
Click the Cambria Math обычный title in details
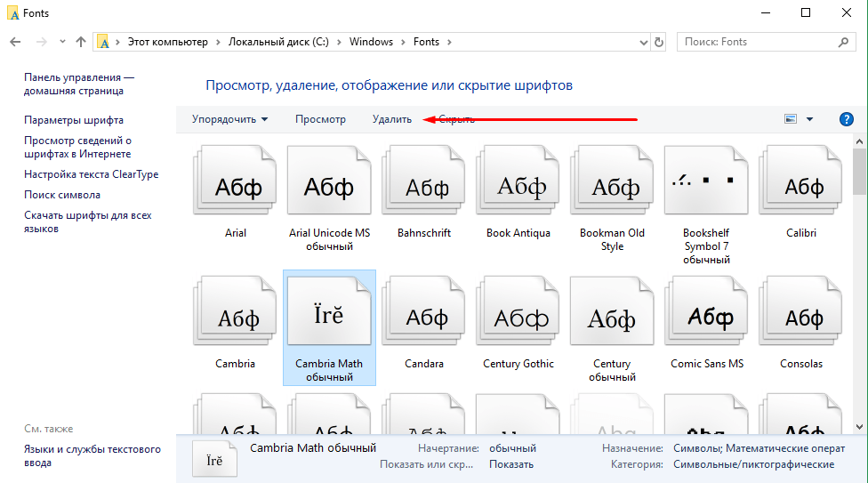(x=313, y=448)
